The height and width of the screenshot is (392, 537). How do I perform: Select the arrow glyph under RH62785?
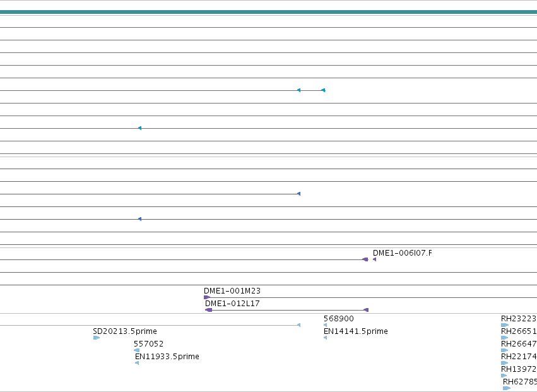pyautogui.click(x=507, y=388)
